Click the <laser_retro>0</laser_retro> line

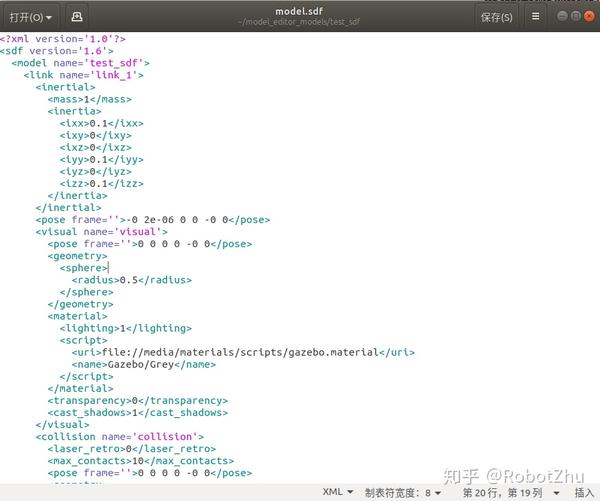coord(132,449)
